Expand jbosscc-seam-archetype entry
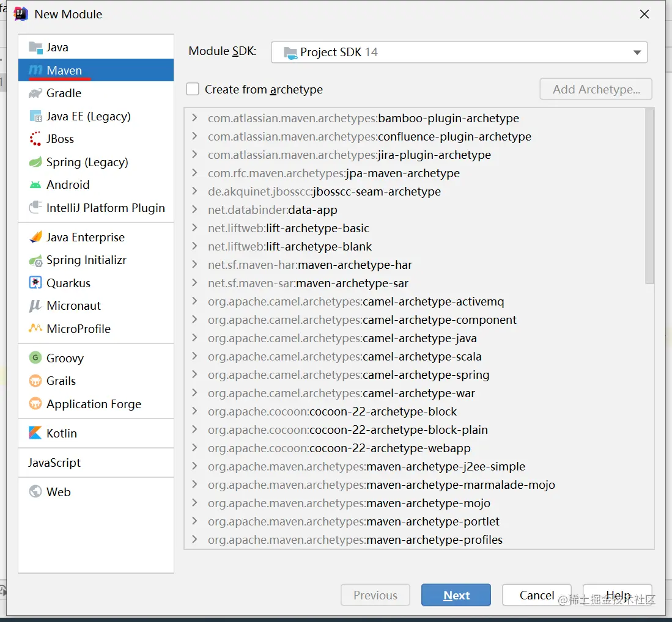672x622 pixels. [x=194, y=191]
